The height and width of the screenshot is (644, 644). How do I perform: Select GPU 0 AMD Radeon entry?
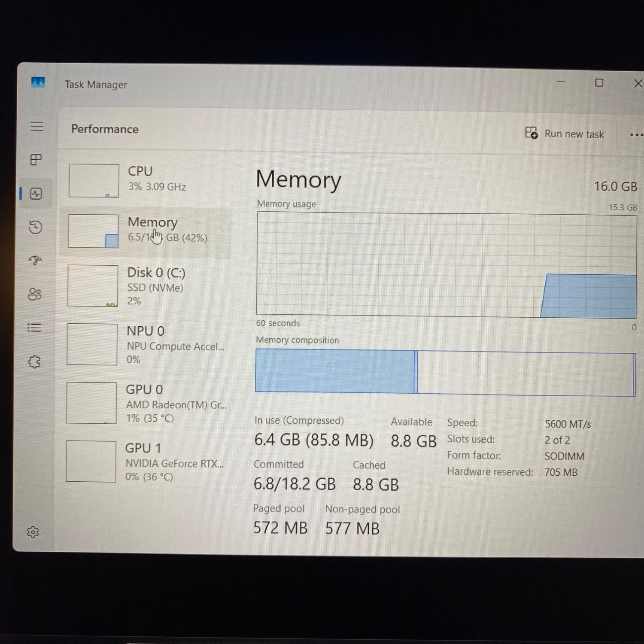pos(146,403)
